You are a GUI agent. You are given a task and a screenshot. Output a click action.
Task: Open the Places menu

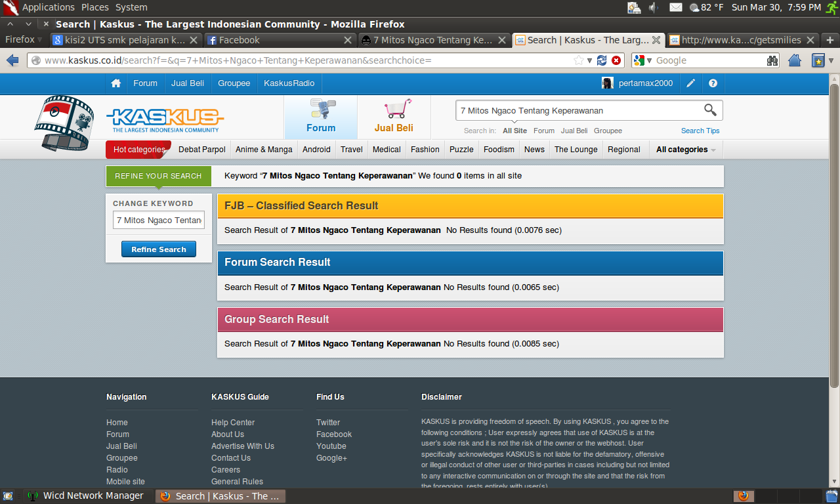(95, 7)
